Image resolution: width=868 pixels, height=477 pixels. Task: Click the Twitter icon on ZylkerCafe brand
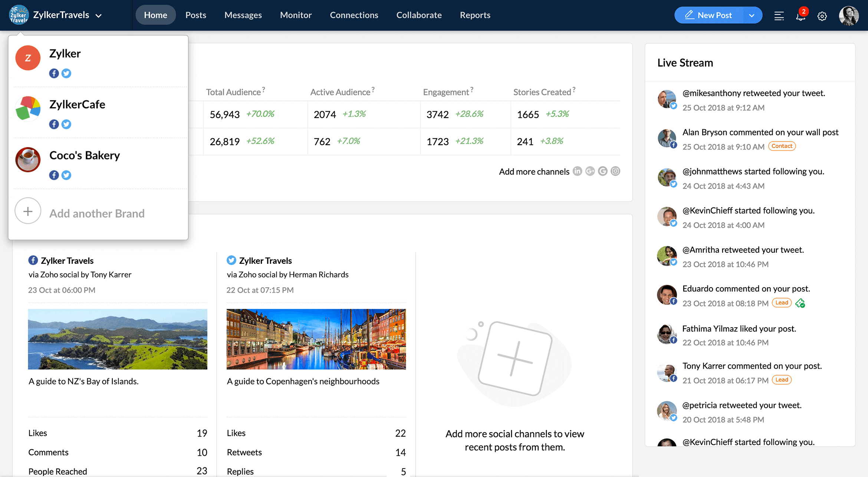point(66,123)
